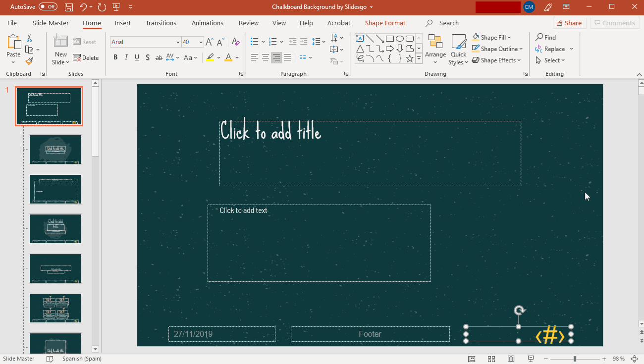Image resolution: width=644 pixels, height=364 pixels.
Task: Expand the font size dropdown
Action: 201,42
